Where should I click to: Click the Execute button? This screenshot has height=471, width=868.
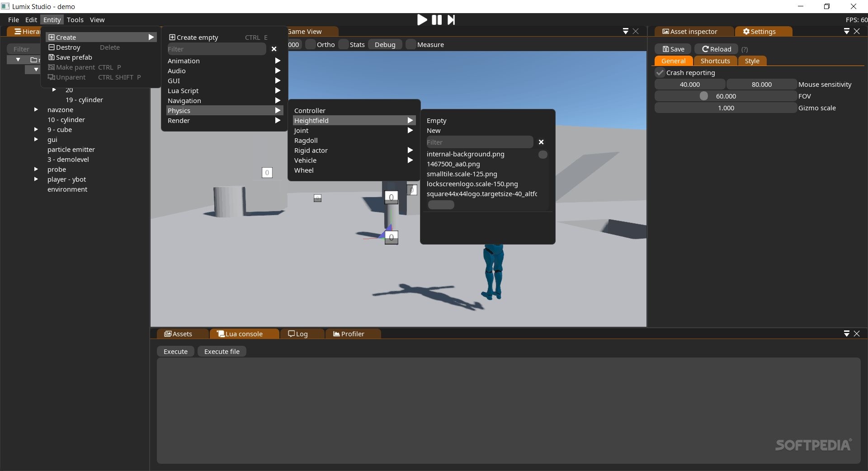pos(175,351)
